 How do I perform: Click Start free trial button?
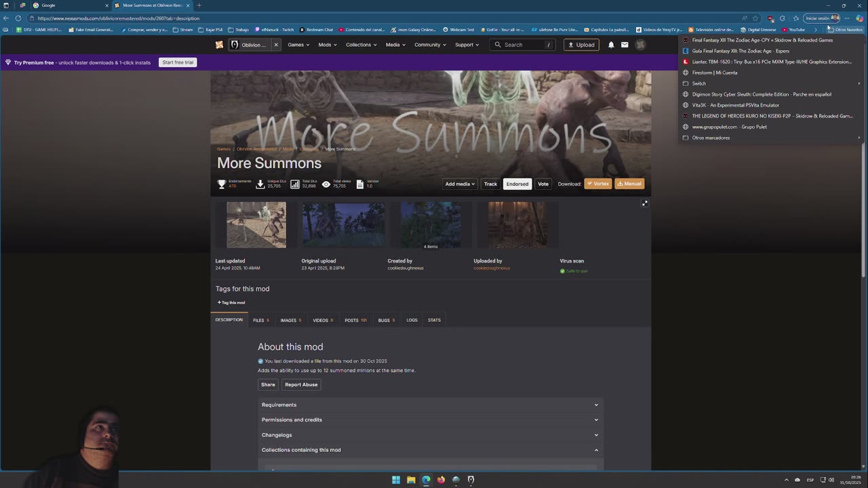point(178,62)
